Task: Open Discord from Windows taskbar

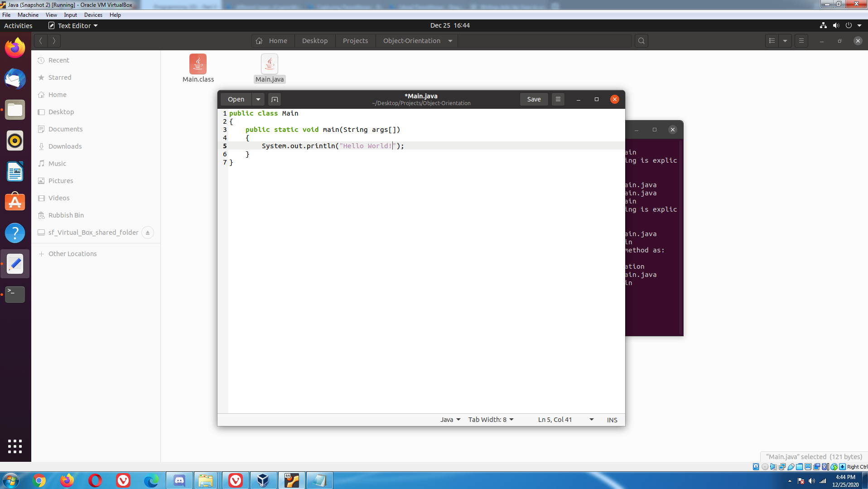Action: pyautogui.click(x=179, y=480)
